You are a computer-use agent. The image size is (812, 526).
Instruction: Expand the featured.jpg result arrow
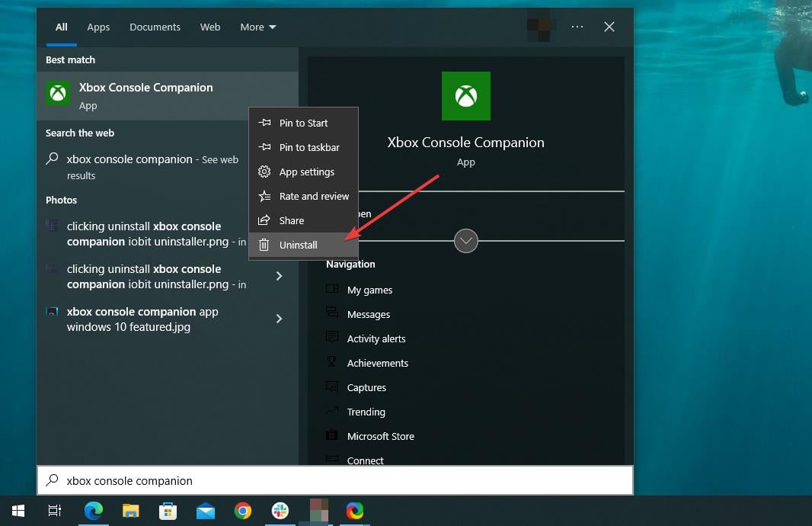pyautogui.click(x=279, y=319)
